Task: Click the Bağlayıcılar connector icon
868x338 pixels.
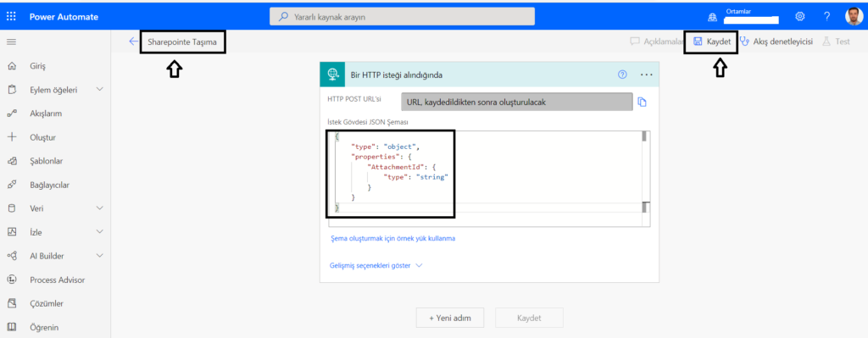Action: tap(11, 185)
